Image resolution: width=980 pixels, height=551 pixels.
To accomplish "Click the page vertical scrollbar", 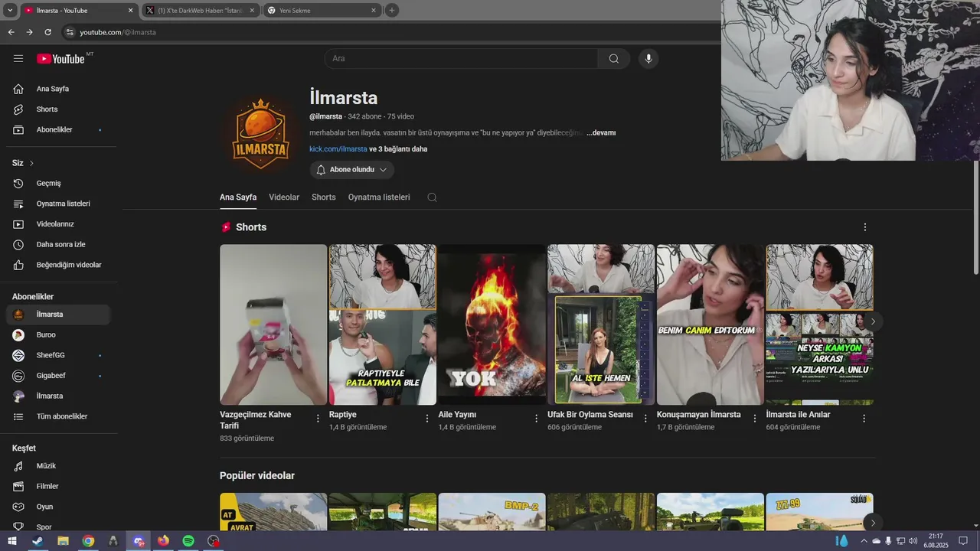I will point(976,218).
